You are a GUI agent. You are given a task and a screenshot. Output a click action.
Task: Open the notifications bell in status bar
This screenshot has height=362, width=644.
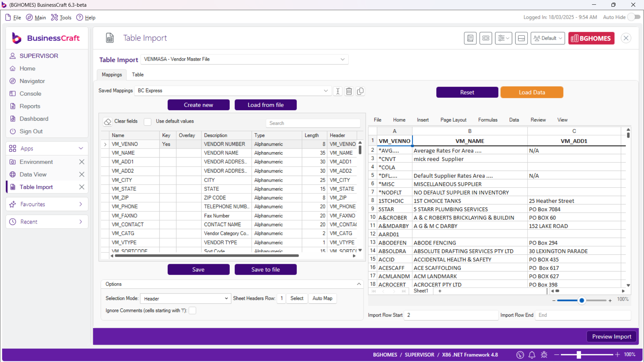tap(532, 355)
